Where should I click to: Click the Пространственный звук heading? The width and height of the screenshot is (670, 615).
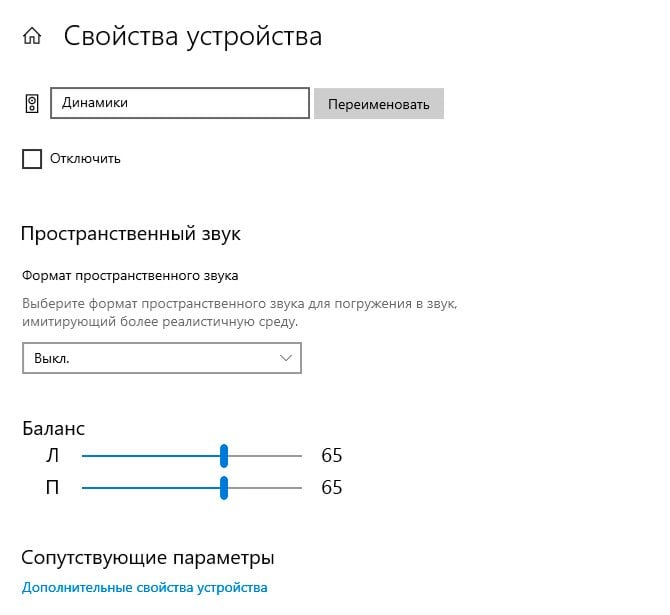click(x=131, y=234)
